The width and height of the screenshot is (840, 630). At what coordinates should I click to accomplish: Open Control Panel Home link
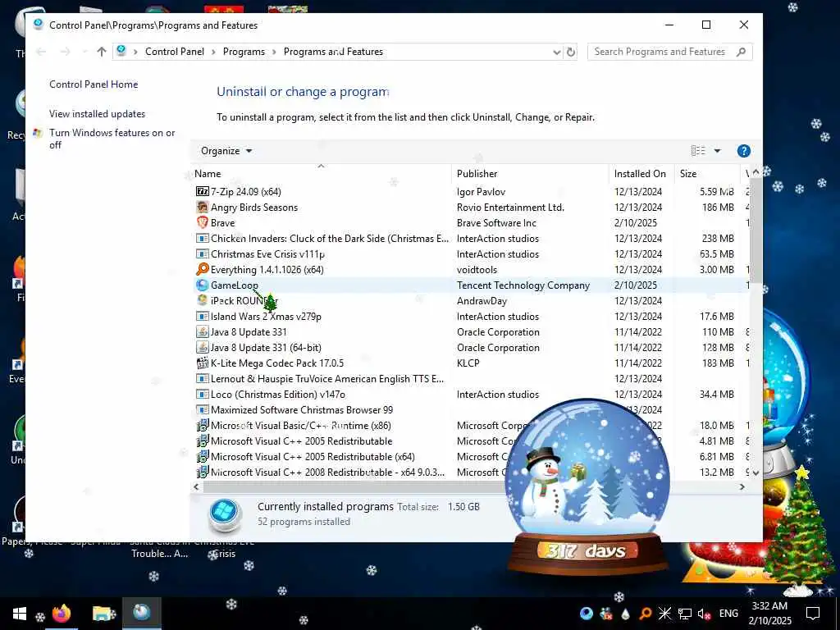(x=94, y=84)
